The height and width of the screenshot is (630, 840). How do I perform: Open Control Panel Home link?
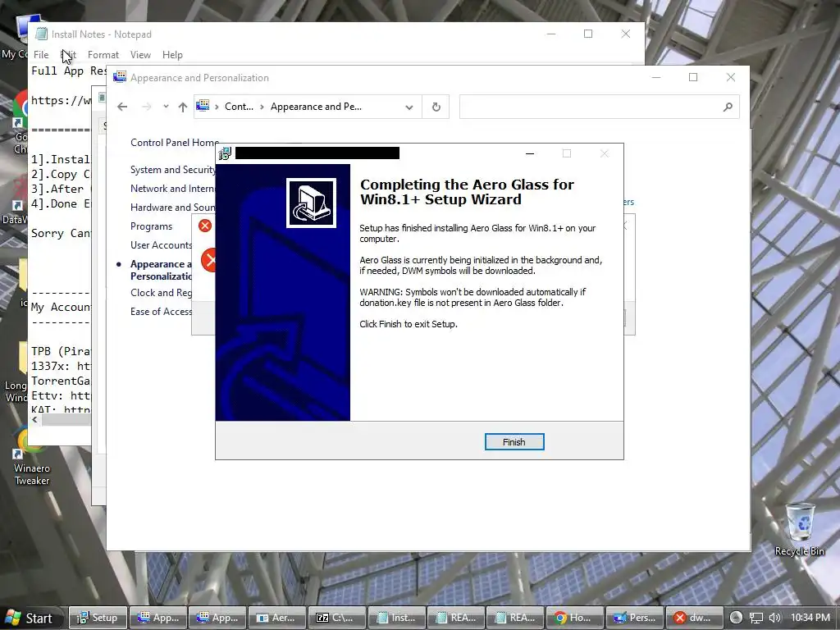(x=175, y=143)
